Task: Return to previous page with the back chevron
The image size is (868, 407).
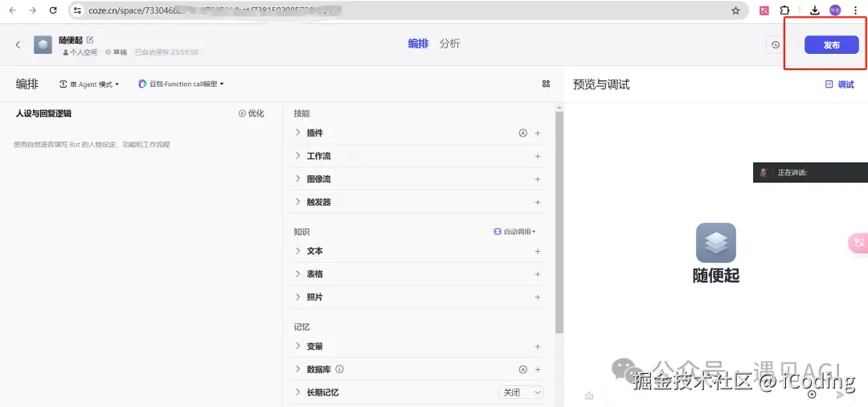Action: 18,45
